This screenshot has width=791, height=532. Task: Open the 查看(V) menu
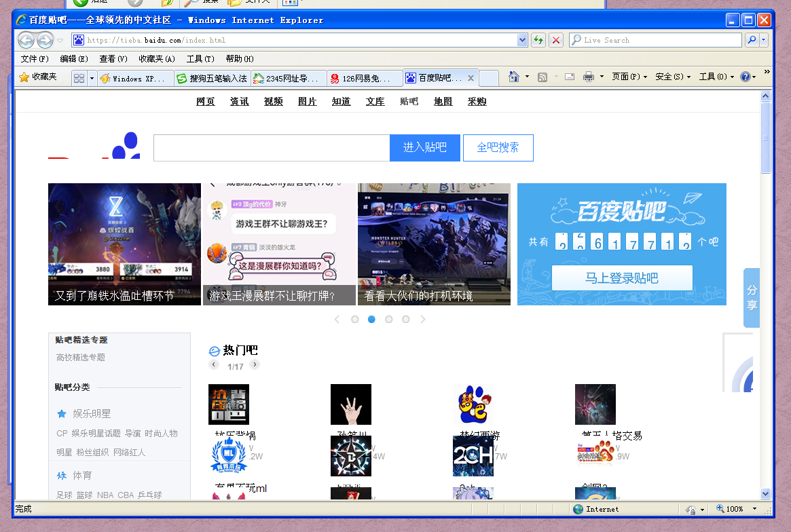[113, 59]
